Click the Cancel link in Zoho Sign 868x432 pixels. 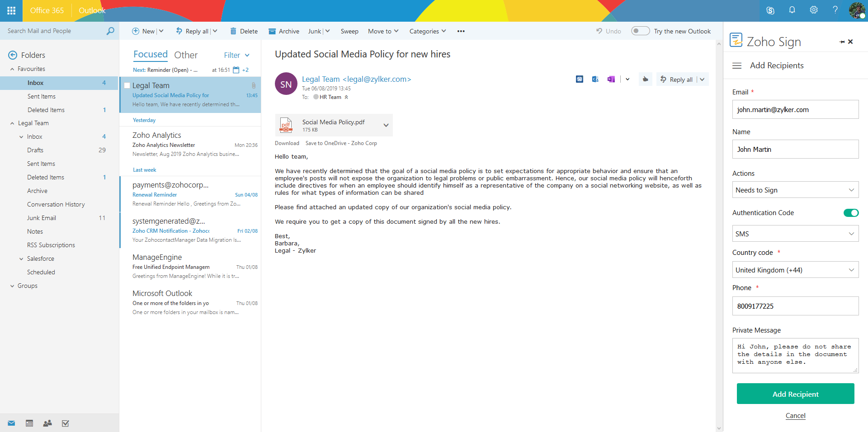click(x=795, y=416)
